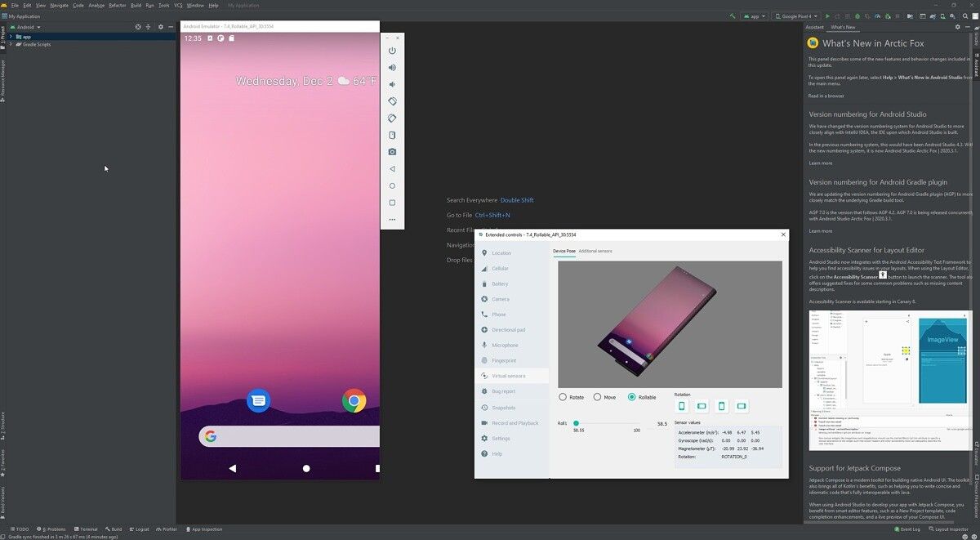Run the app with the green play button
This screenshot has width=980, height=540.
826,16
